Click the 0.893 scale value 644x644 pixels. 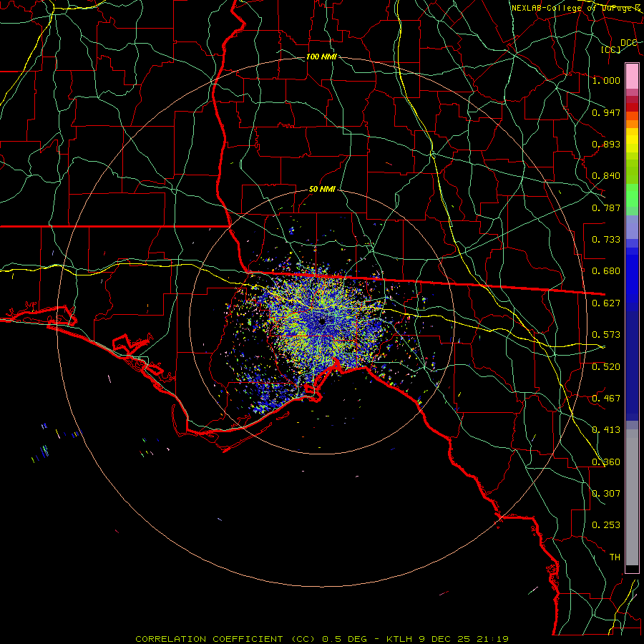point(606,144)
